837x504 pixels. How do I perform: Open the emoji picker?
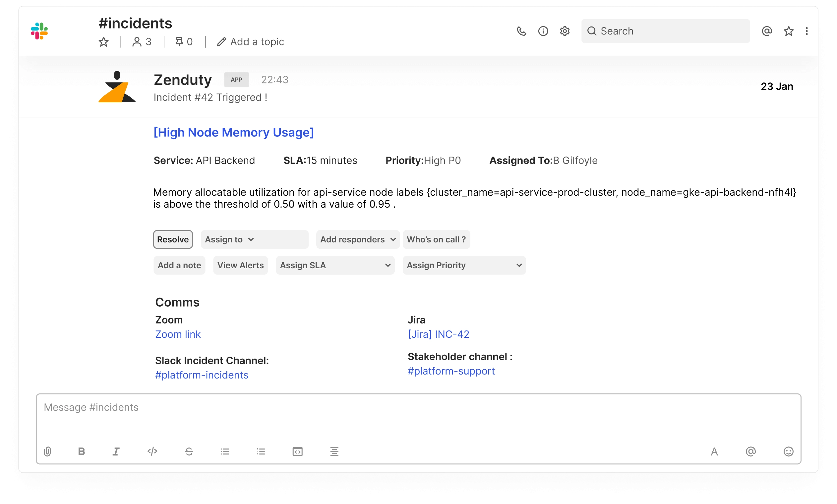point(788,451)
